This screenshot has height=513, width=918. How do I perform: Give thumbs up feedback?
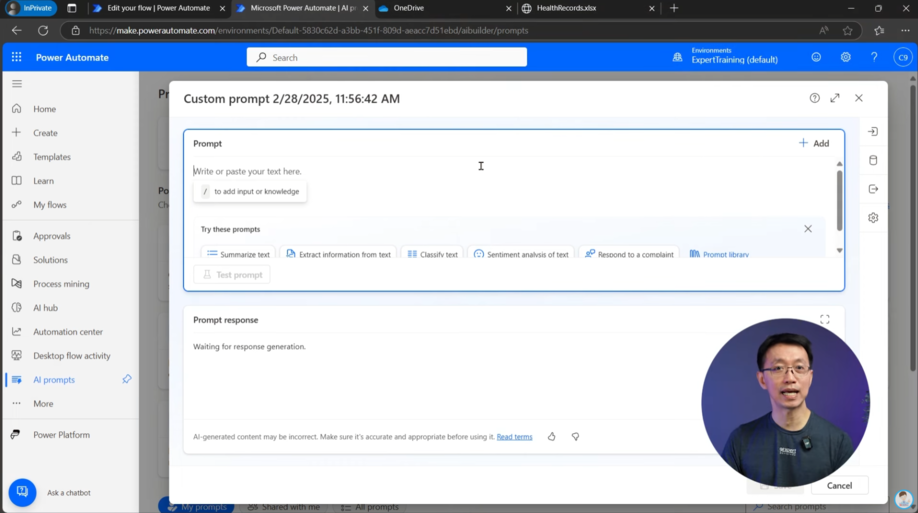pyautogui.click(x=552, y=436)
